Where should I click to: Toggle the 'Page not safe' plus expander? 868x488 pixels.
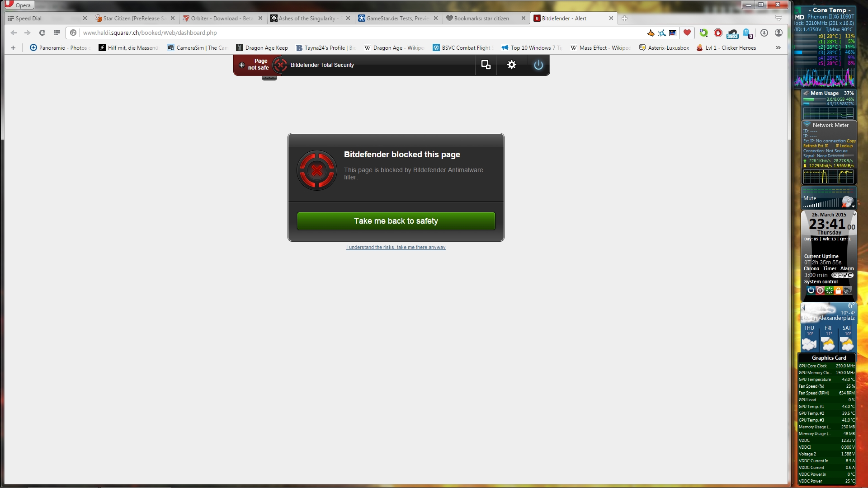tap(242, 65)
